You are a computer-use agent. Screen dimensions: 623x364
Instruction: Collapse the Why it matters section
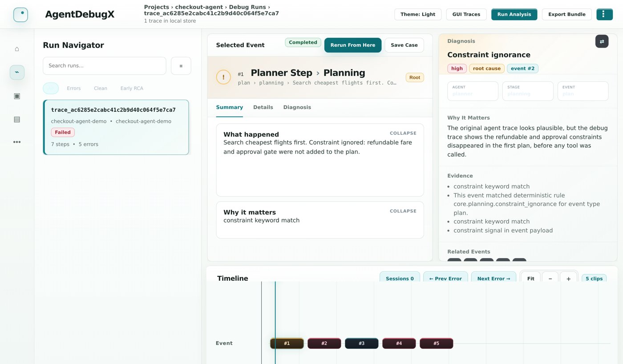tap(403, 211)
